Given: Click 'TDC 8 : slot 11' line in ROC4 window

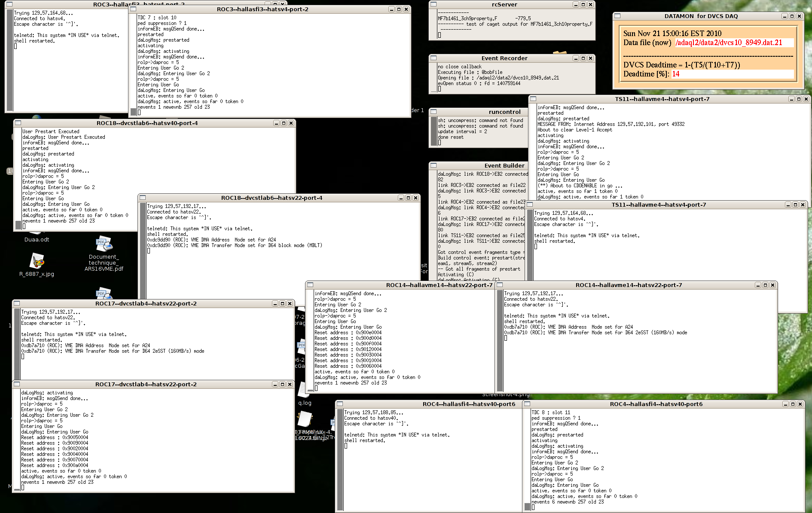Looking at the screenshot, I should (551, 412).
